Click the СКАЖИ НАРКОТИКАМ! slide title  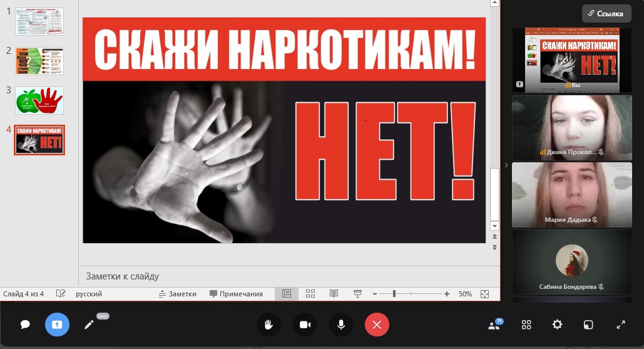285,49
